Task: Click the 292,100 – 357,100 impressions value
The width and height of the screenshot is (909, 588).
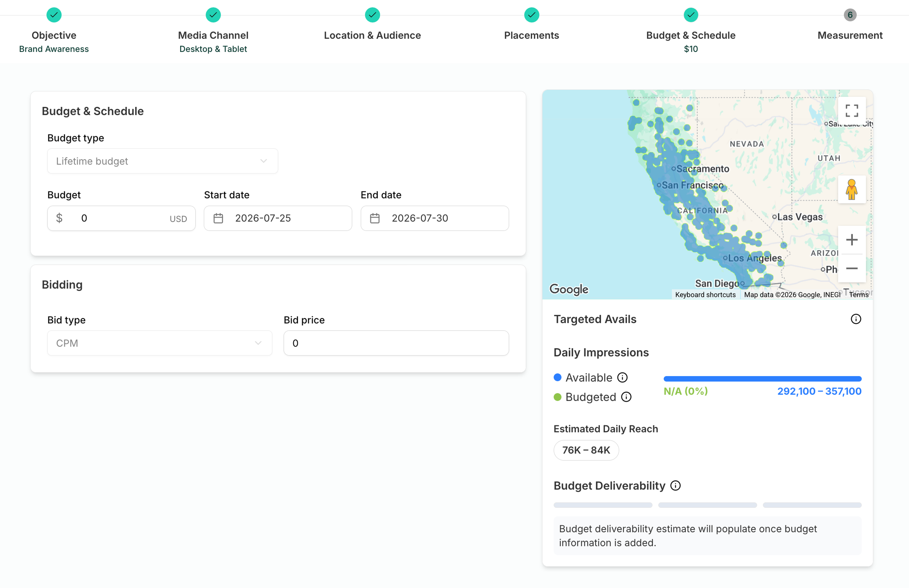Action: pos(819,391)
